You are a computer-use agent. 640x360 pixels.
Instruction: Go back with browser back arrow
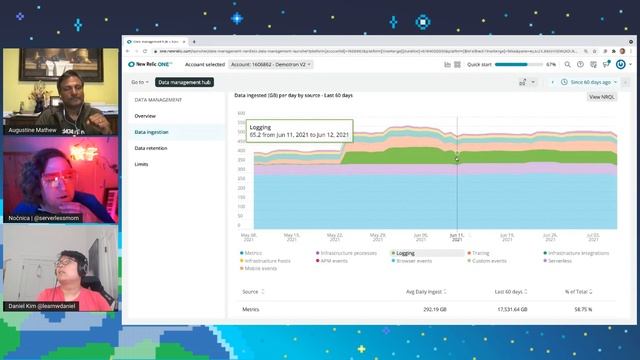pyautogui.click(x=127, y=51)
